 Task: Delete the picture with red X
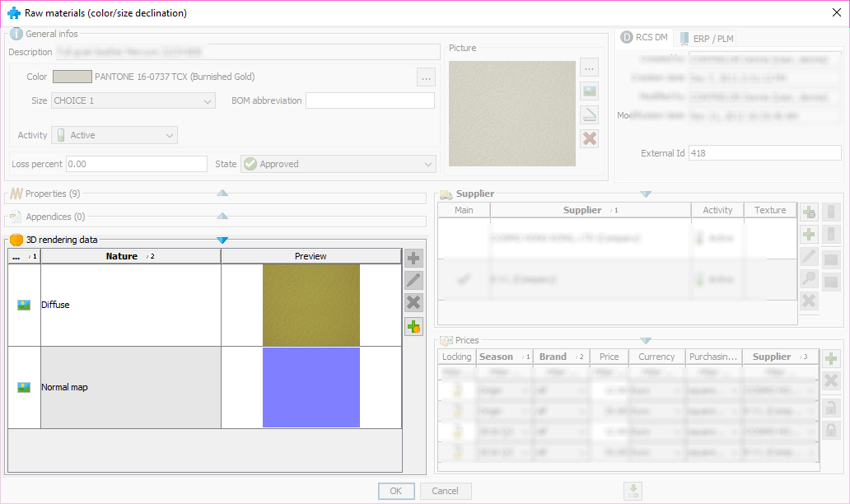(x=589, y=138)
